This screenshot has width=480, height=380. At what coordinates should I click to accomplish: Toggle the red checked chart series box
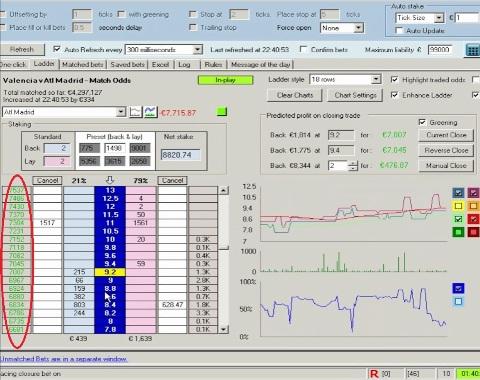click(473, 219)
